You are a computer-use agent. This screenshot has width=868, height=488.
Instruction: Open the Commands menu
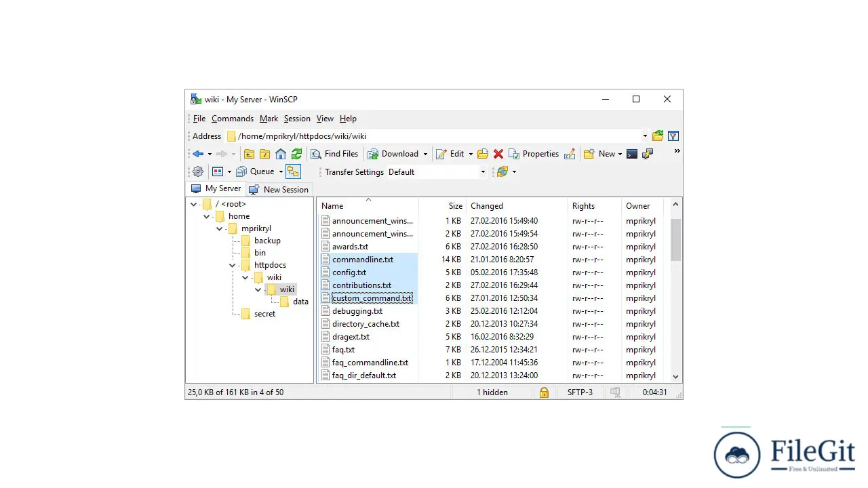click(233, 119)
